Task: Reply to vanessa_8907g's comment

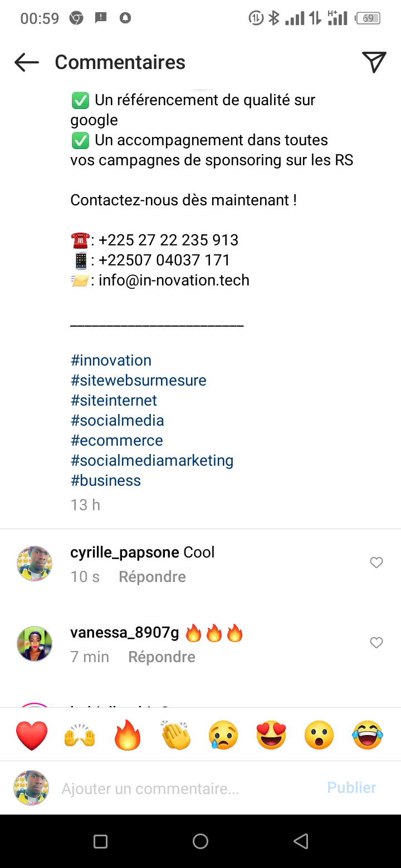Action: point(162,657)
